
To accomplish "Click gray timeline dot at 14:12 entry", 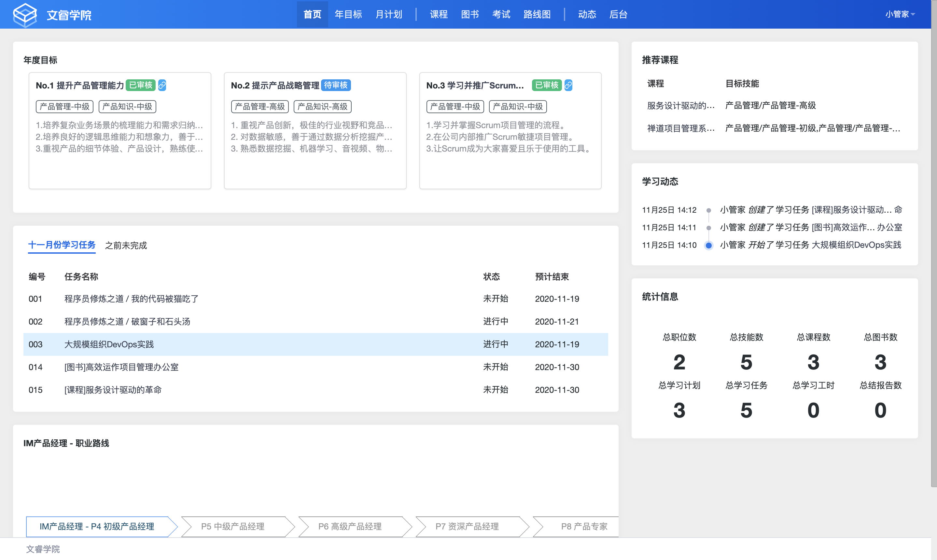I will click(708, 210).
